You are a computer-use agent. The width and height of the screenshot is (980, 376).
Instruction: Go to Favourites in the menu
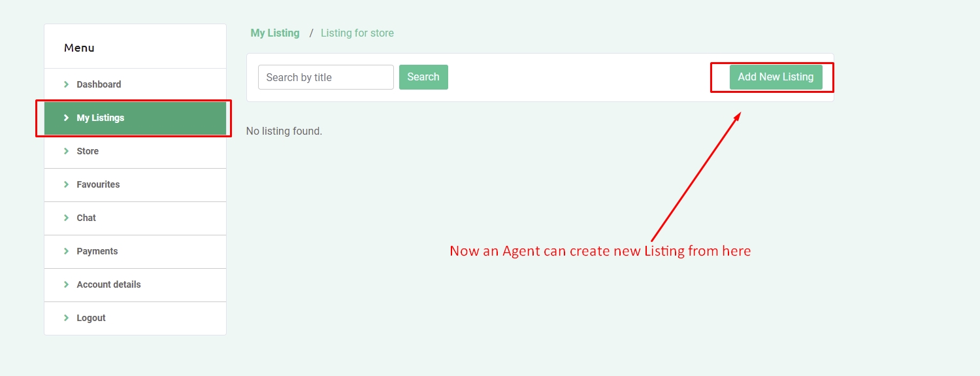tap(135, 184)
